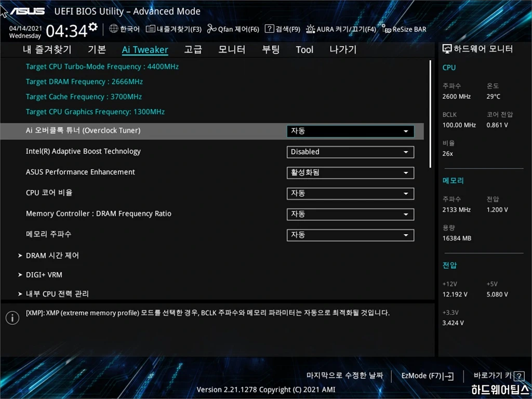Click the 메모리 section heading

[x=453, y=180]
